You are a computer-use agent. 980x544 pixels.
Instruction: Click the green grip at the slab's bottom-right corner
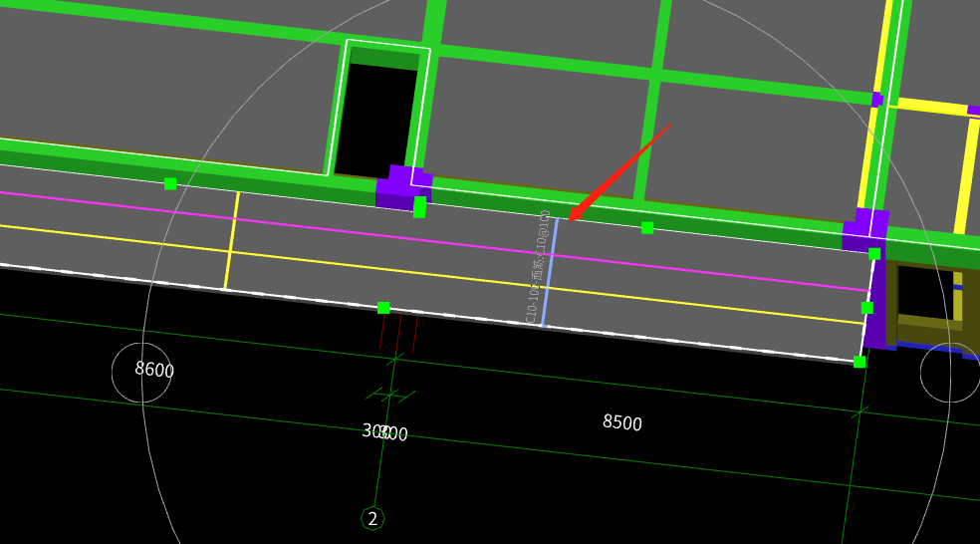[859, 362]
